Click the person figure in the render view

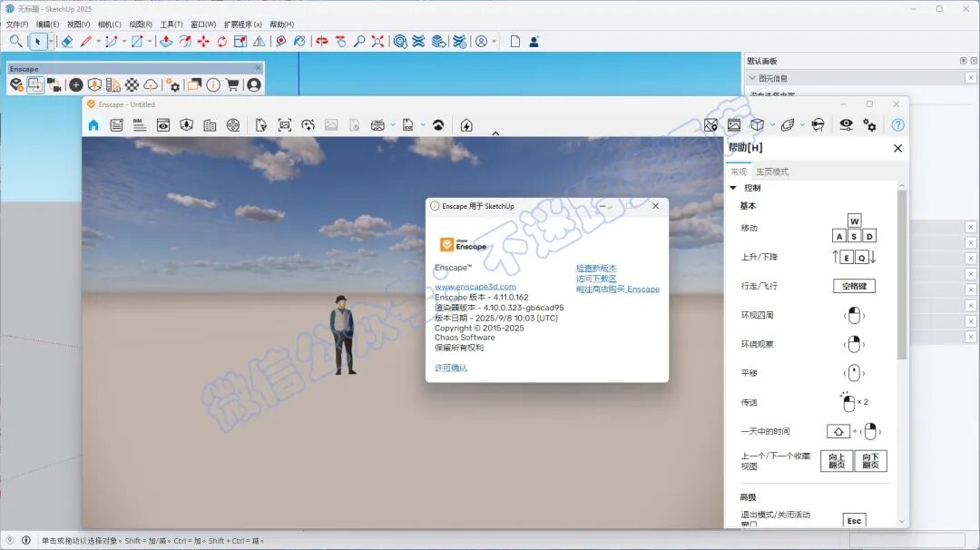[342, 335]
